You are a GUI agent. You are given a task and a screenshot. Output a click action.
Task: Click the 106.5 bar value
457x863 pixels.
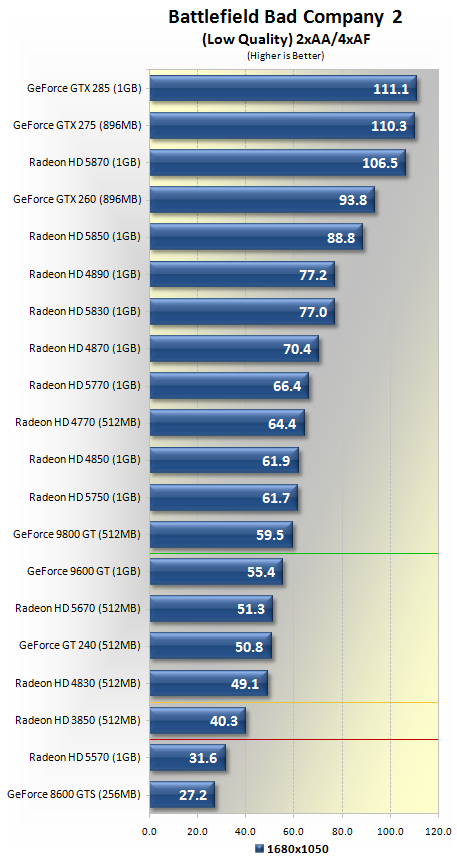pos(380,163)
